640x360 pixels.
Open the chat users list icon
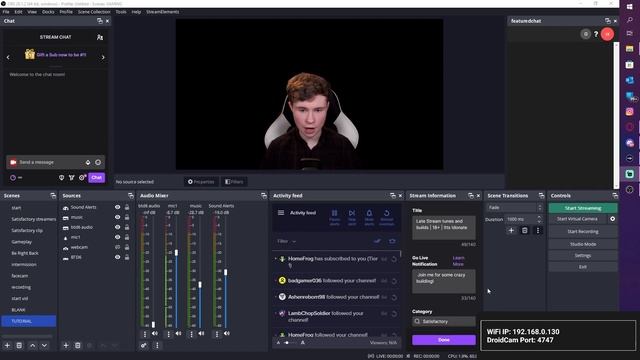click(100, 37)
